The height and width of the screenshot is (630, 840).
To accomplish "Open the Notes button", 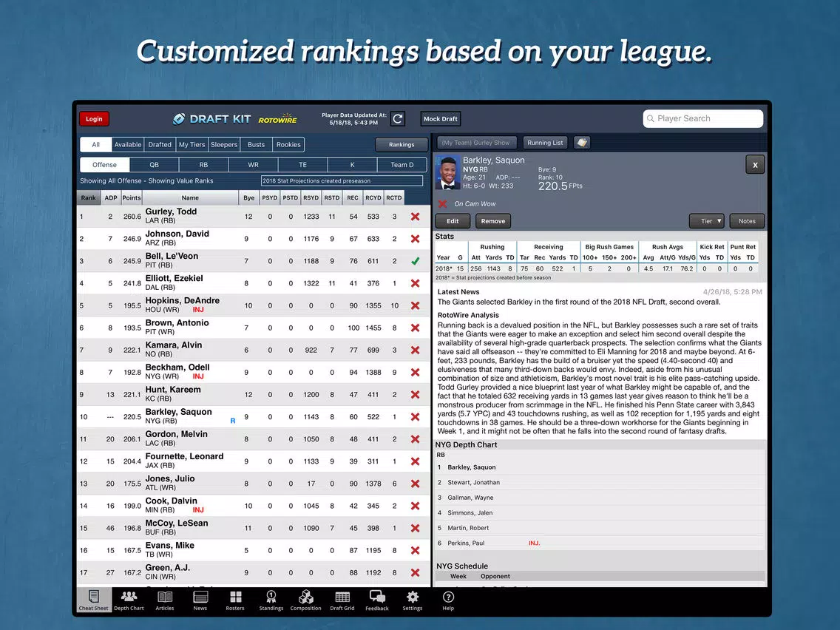I will 747,220.
